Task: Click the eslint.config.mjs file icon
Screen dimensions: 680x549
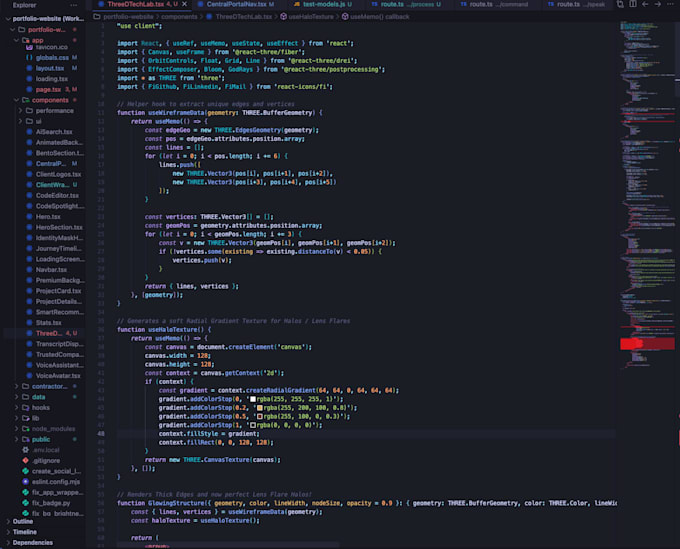Action: (26, 482)
